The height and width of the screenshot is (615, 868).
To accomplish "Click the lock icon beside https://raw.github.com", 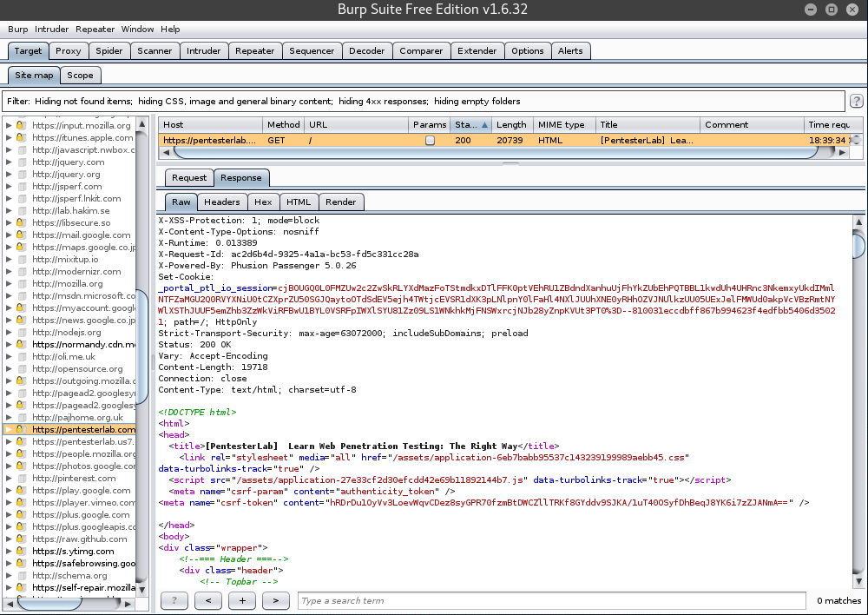I will (21, 539).
